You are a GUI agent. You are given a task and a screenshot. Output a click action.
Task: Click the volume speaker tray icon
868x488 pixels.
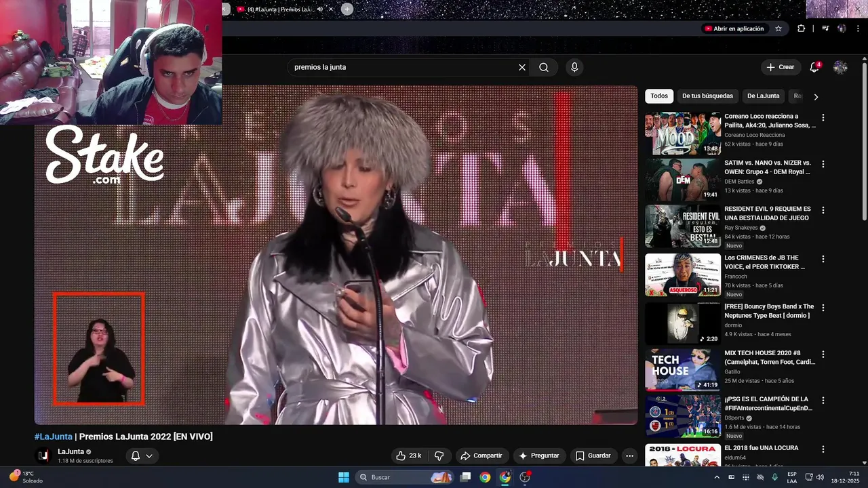819,477
